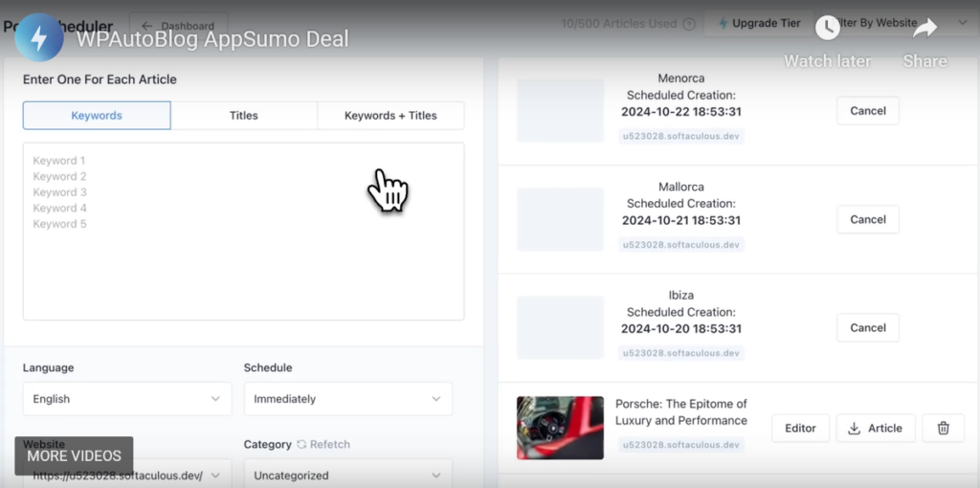Open the Schedule dropdown set to Immediately
The image size is (980, 488).
tap(348, 399)
